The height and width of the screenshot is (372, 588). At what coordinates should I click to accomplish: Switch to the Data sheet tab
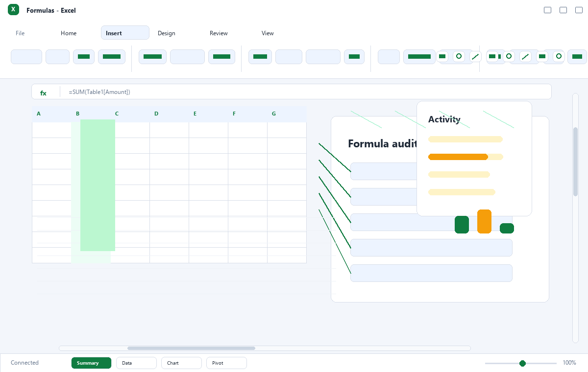(136, 363)
